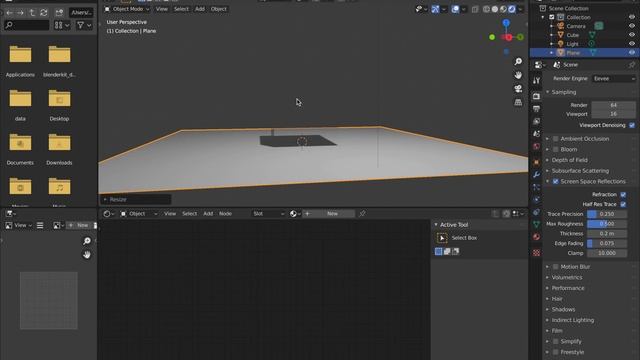Click the blue Z axis on navigation gizmo

506,23
